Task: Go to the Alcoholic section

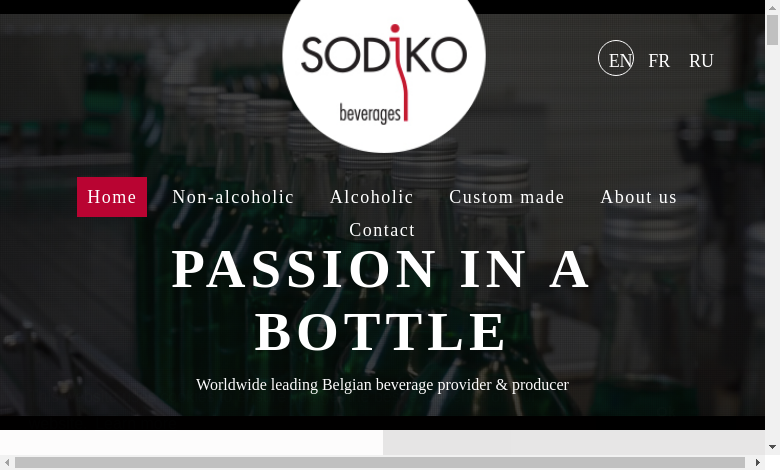Action: point(372,197)
